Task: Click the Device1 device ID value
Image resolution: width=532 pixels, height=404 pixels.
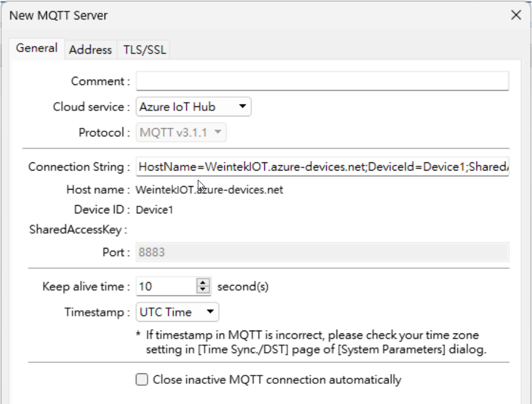Action: pos(154,210)
